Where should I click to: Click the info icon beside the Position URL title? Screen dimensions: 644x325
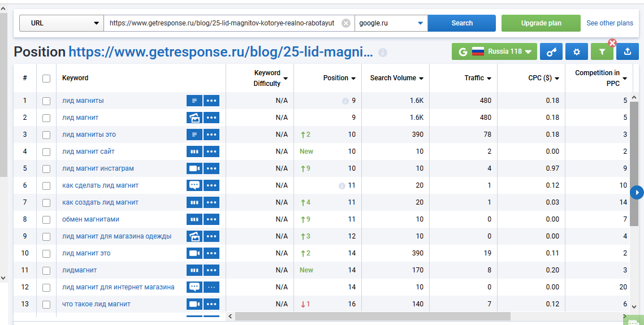[383, 53]
